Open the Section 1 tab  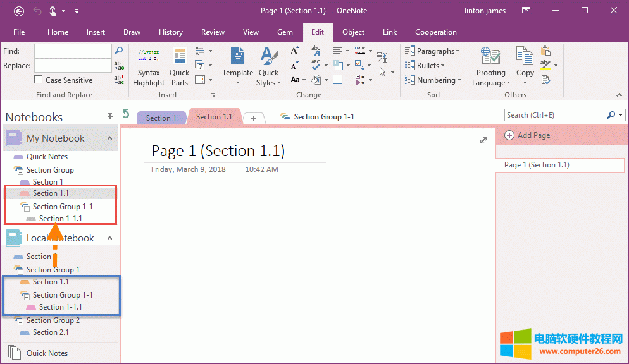point(161,118)
